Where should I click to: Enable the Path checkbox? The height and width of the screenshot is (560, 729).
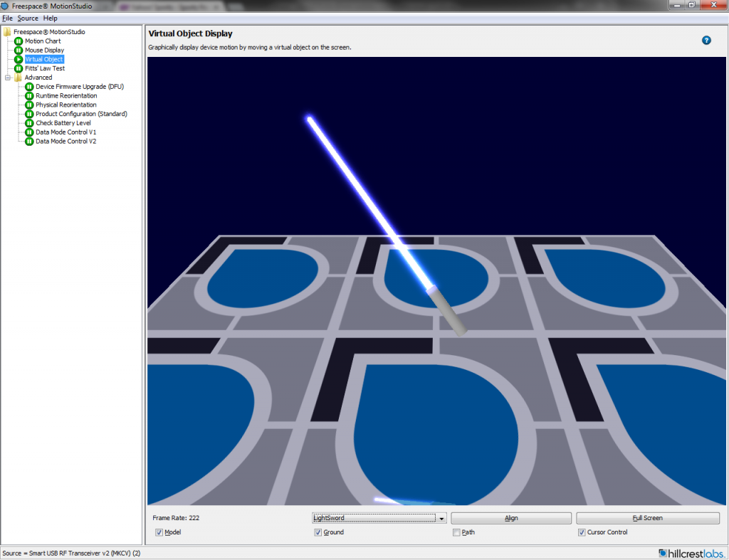(x=456, y=532)
